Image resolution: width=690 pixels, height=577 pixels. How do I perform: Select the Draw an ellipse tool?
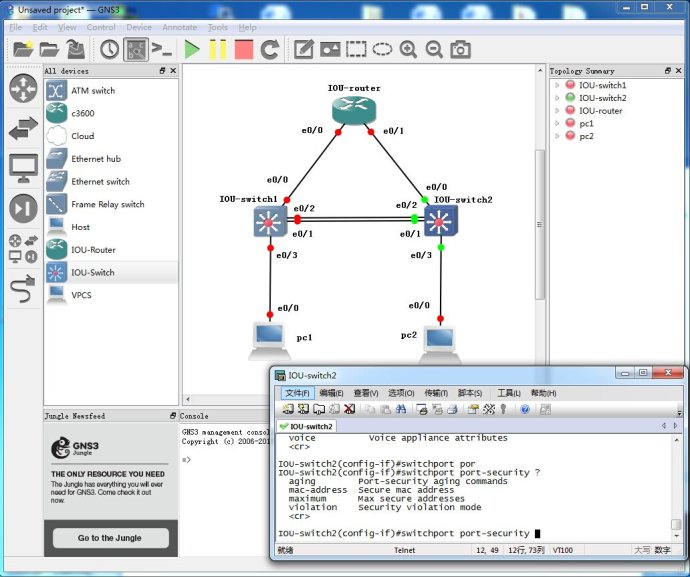[x=382, y=49]
